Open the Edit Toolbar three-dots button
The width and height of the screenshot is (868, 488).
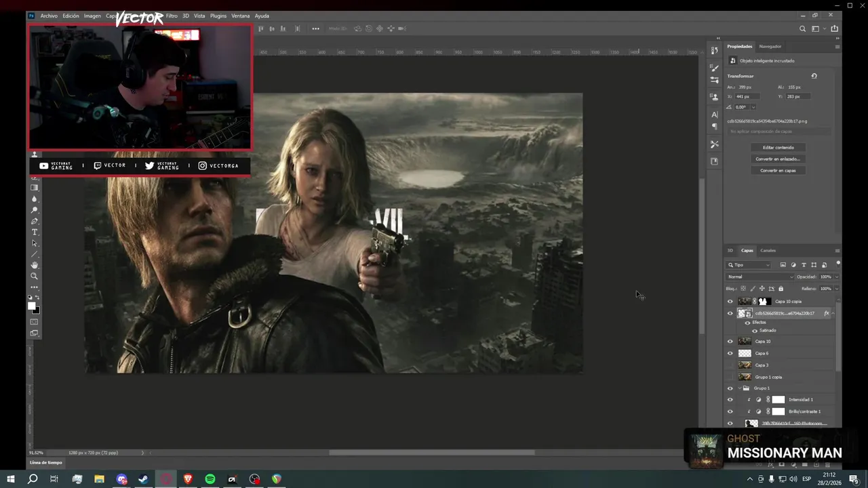pos(35,287)
